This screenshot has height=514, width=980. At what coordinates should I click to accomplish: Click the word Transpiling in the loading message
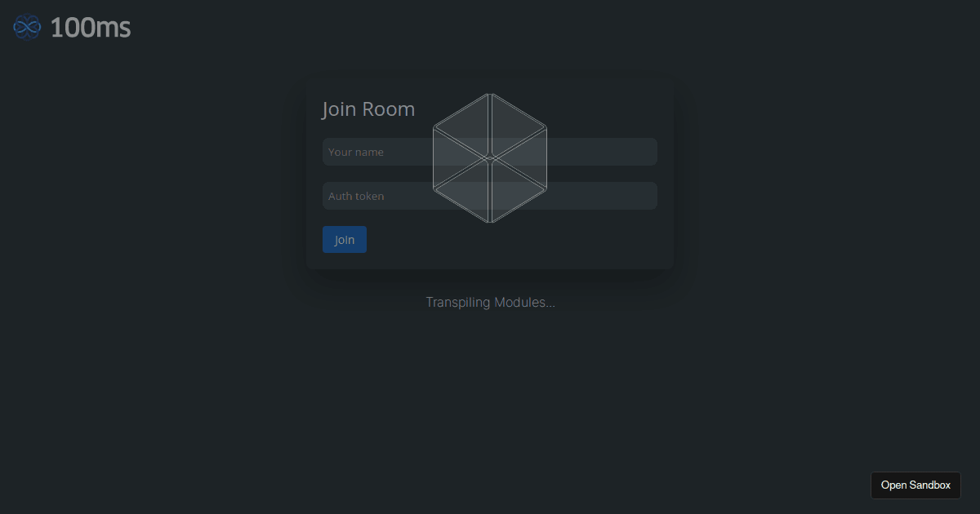click(x=458, y=303)
